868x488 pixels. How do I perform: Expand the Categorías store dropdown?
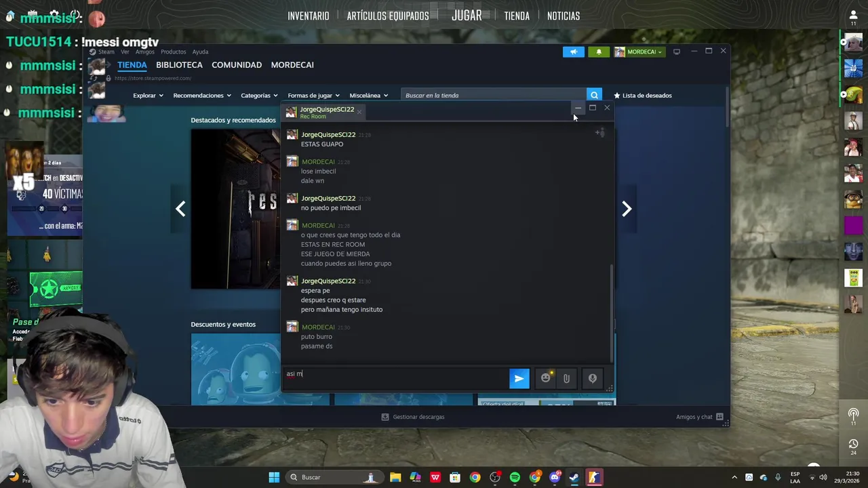coord(259,96)
